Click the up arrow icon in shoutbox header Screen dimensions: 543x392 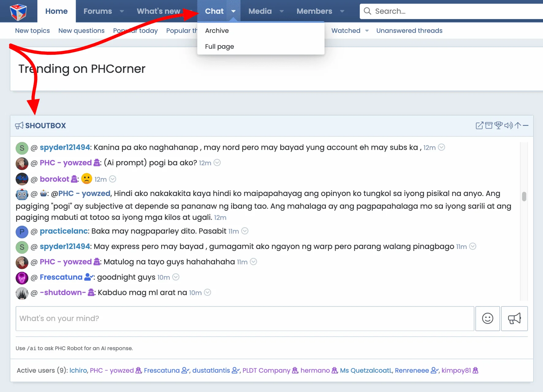coord(518,126)
